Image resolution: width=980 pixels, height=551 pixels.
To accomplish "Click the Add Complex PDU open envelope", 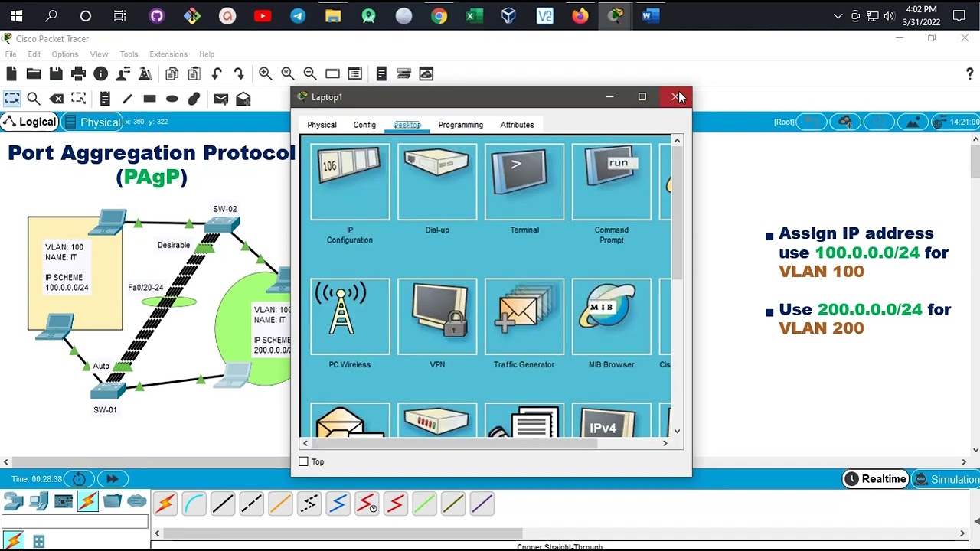I will point(243,99).
